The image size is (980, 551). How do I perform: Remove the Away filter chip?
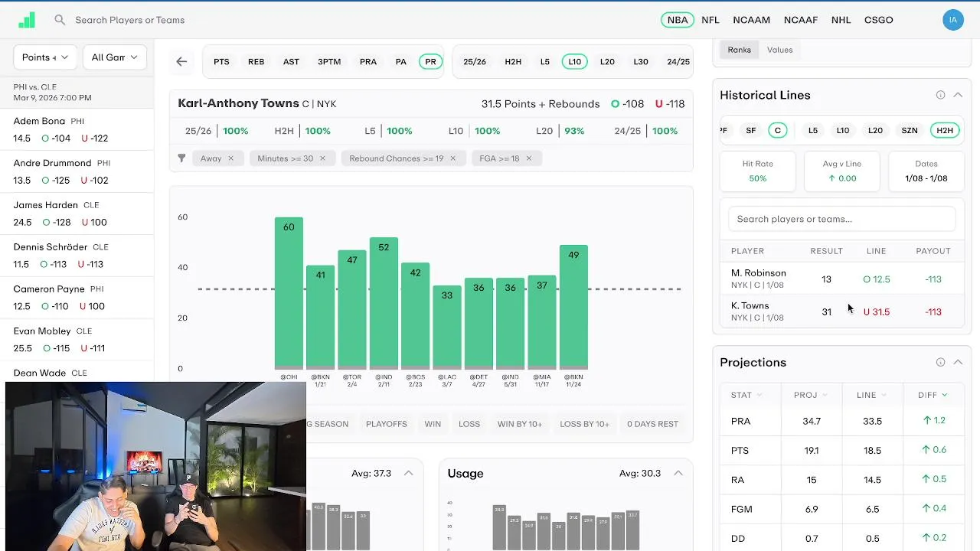click(230, 158)
